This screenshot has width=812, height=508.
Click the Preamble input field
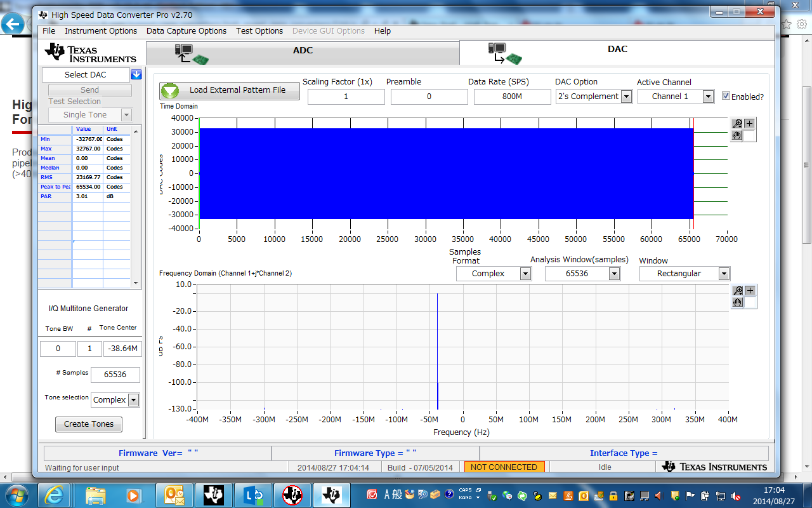click(x=429, y=97)
